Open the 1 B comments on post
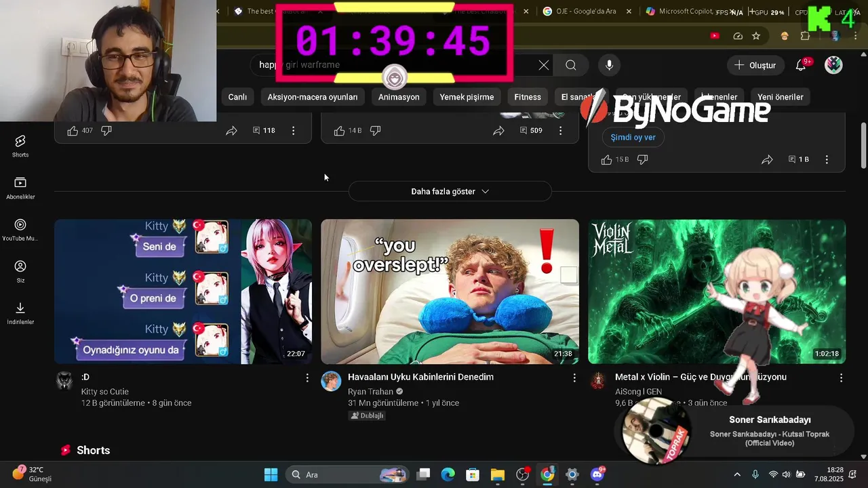The height and width of the screenshot is (488, 868). click(x=799, y=160)
